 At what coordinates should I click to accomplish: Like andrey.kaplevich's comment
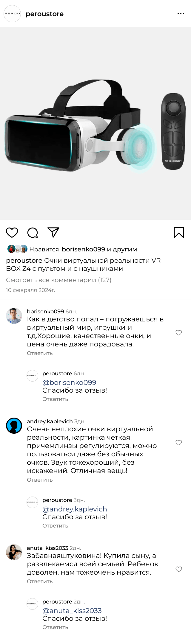click(179, 443)
